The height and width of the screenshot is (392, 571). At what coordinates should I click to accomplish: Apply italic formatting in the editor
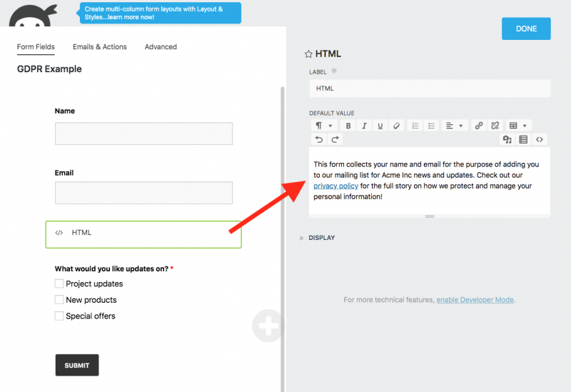click(364, 126)
